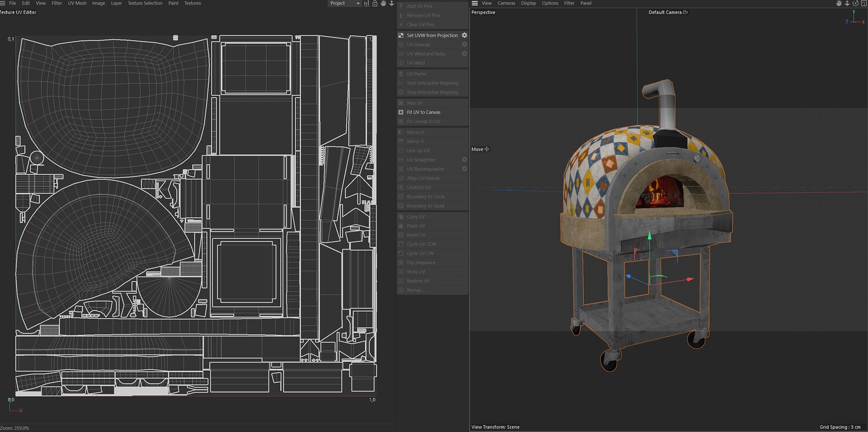
Task: Open the UV Weld and Relax options gear
Action: pos(464,54)
